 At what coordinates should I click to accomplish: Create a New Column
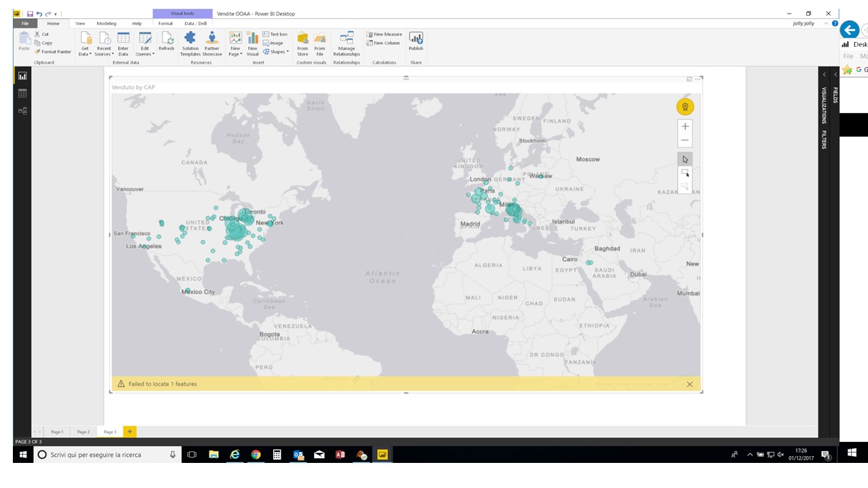[384, 43]
